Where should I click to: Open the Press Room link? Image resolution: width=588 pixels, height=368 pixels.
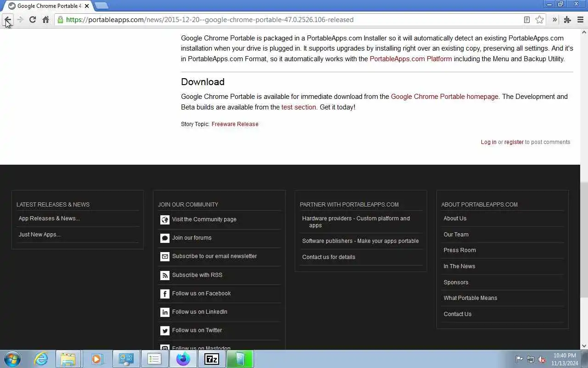point(460,250)
